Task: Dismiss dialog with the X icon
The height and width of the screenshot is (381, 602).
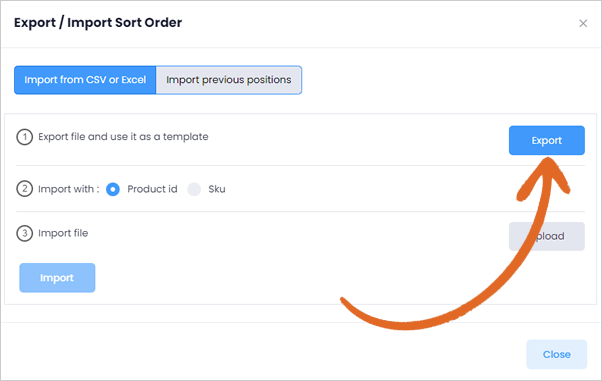Action: pyautogui.click(x=583, y=23)
